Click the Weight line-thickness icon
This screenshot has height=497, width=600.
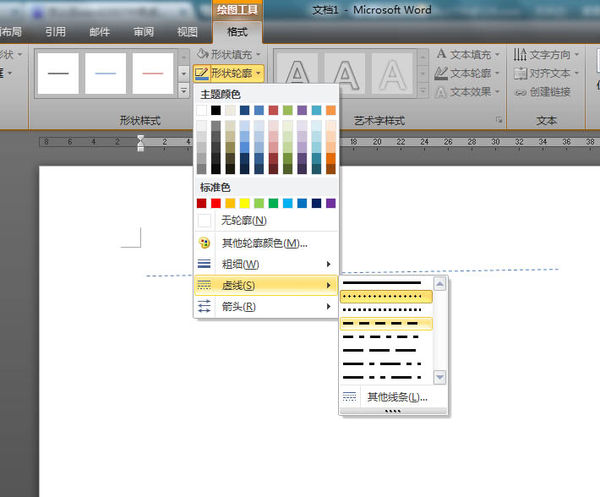(x=204, y=264)
